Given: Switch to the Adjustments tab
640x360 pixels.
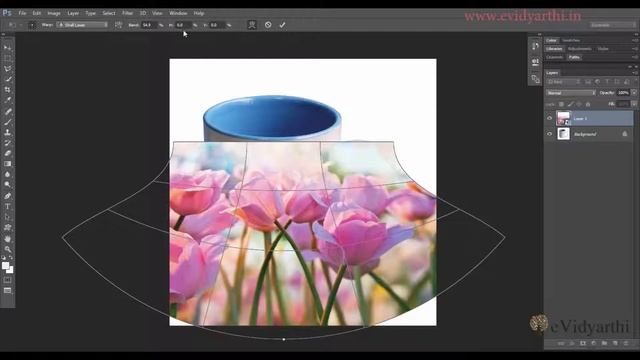Looking at the screenshot, I should 580,49.
